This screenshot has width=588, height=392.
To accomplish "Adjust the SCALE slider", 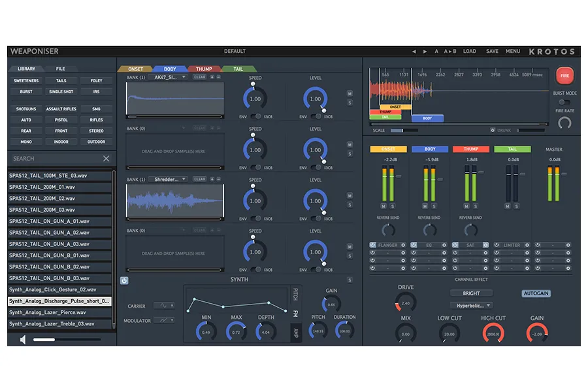I will 404,131.
